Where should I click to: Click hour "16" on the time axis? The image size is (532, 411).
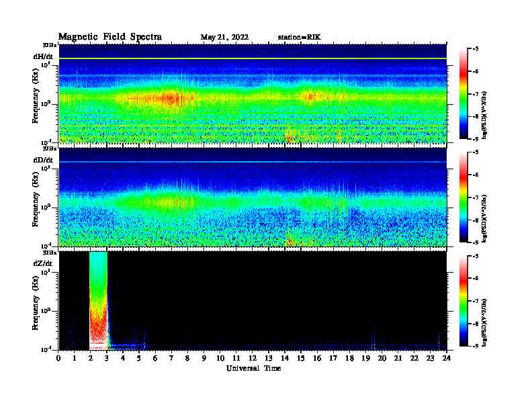317,358
